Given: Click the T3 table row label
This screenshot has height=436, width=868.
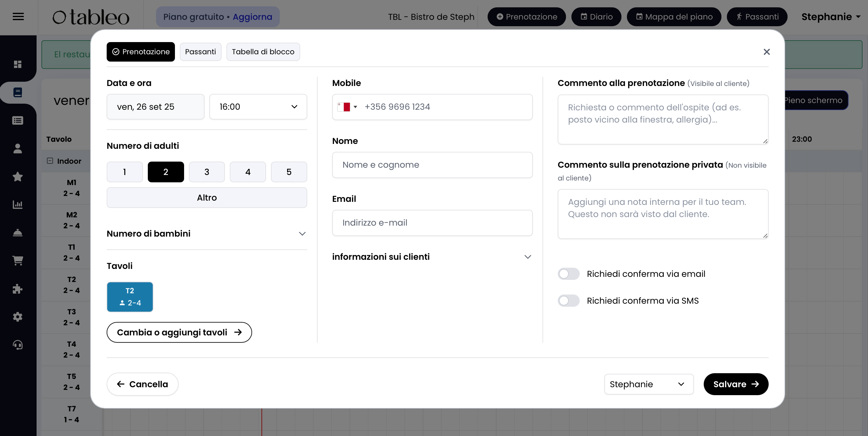Looking at the screenshot, I should [x=71, y=317].
